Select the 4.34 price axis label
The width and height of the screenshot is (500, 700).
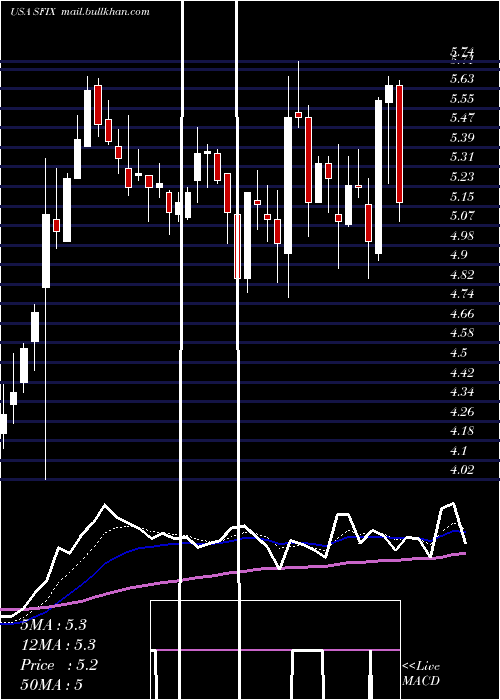click(462, 392)
